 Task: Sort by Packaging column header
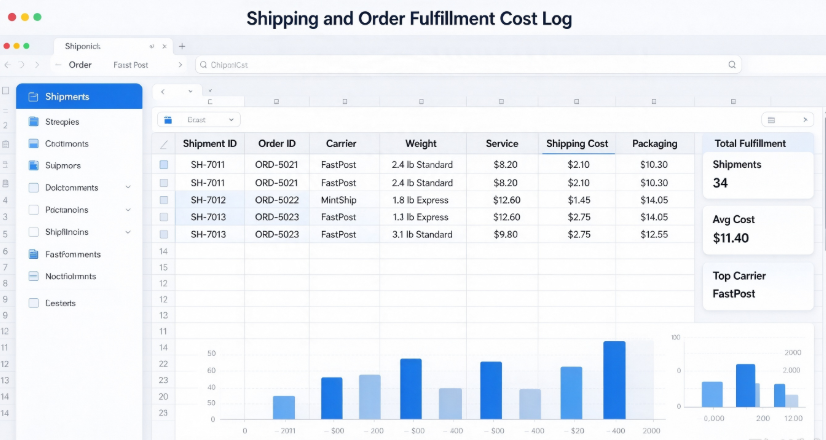pyautogui.click(x=655, y=143)
